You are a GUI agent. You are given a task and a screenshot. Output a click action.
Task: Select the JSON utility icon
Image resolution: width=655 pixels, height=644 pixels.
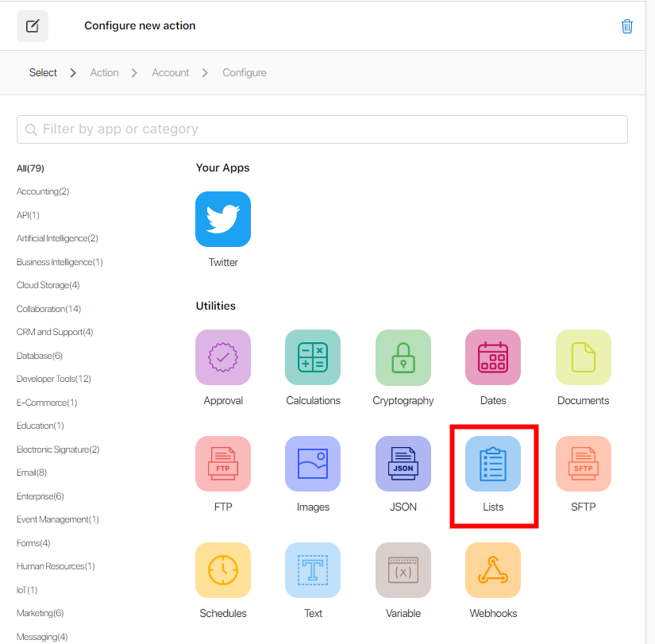(403, 464)
